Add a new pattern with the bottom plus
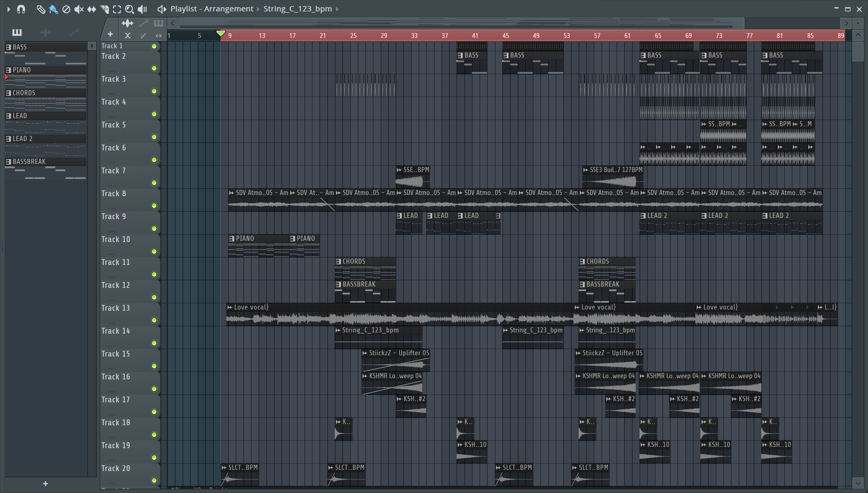 click(46, 484)
